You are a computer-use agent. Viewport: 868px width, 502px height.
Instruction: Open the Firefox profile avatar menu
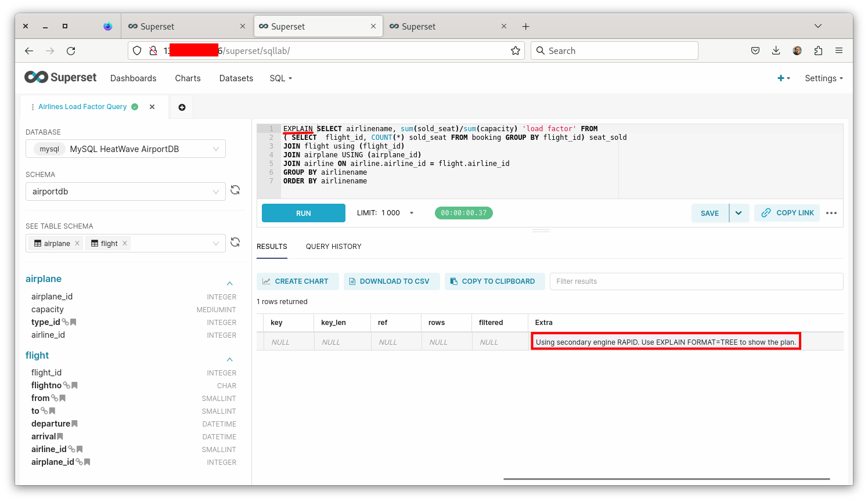click(x=797, y=51)
